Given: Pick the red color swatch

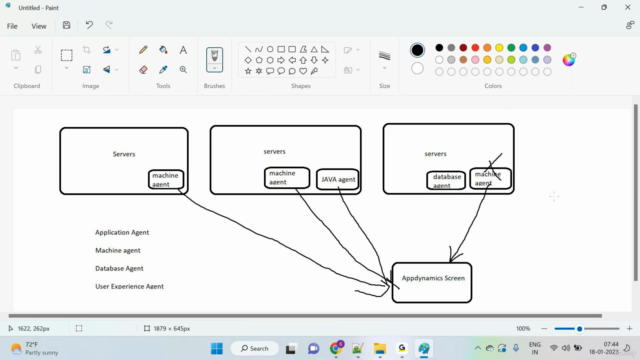Looking at the screenshot, I should [475, 48].
